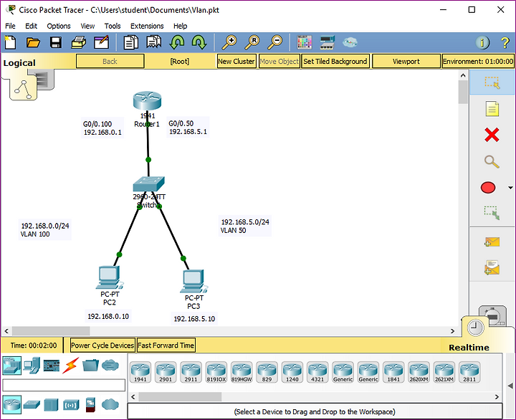Viewport: 516px width, 420px height.
Task: Open a file with folder icon
Action: [33, 42]
